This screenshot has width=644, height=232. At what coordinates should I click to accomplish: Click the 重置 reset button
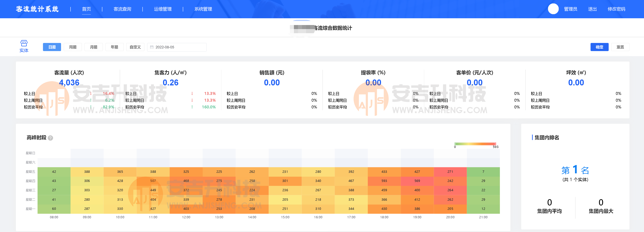620,47
